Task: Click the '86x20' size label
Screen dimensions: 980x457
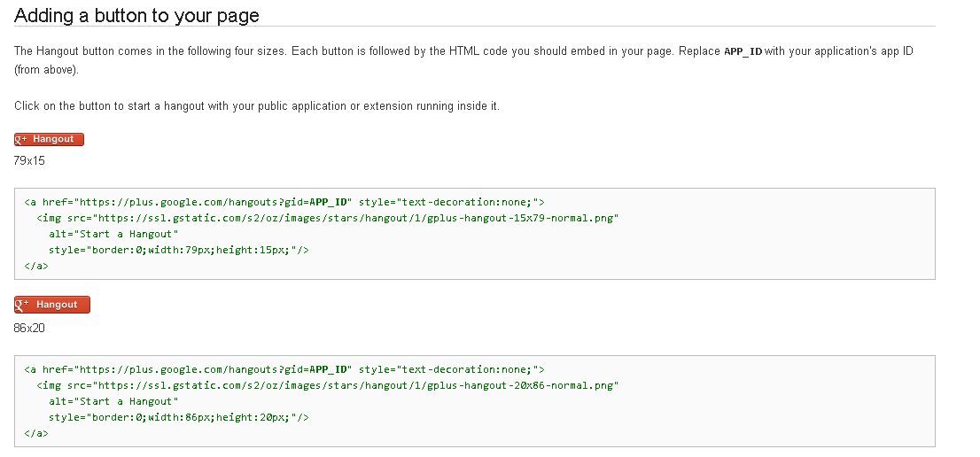Action: click(29, 328)
